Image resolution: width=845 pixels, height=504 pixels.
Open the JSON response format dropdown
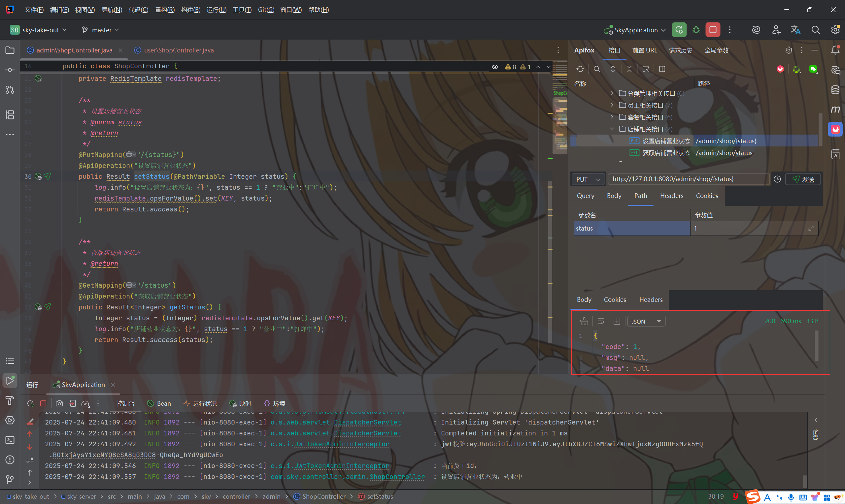(x=646, y=321)
